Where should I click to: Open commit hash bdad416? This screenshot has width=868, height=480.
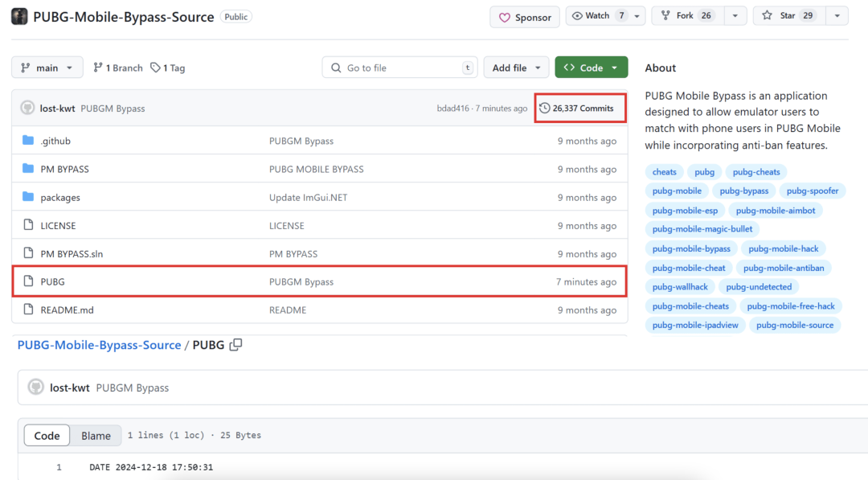[x=452, y=109]
